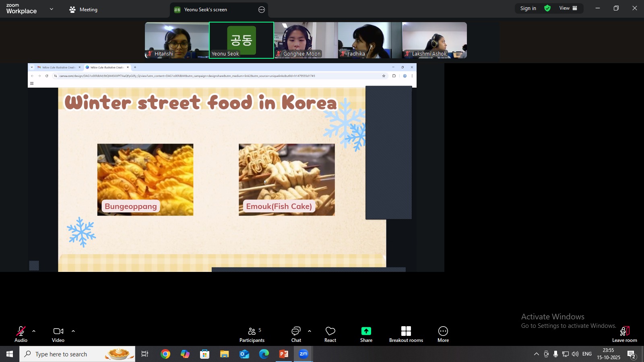Expand chat options arrow
This screenshot has height=362, width=644.
[310, 331]
